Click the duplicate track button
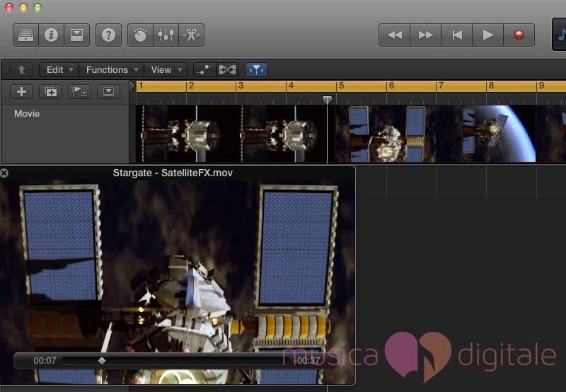The height and width of the screenshot is (392, 566). [x=50, y=92]
